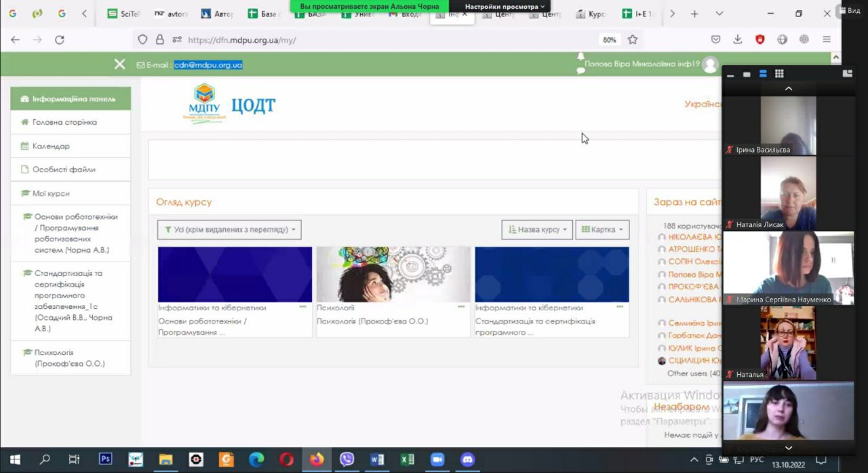This screenshot has height=473, width=868.
Task: Open the 'Психологія (Прокоф'єва О.О.)' course card link
Action: (x=372, y=321)
